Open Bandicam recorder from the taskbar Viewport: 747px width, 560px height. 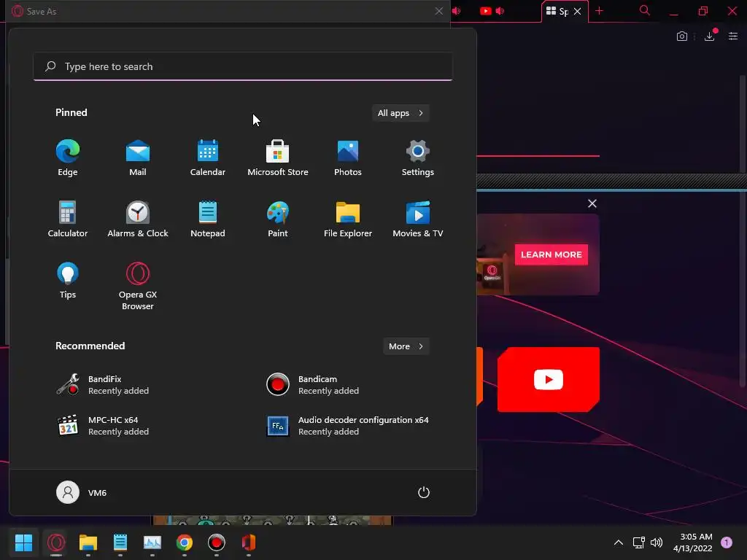pyautogui.click(x=216, y=542)
